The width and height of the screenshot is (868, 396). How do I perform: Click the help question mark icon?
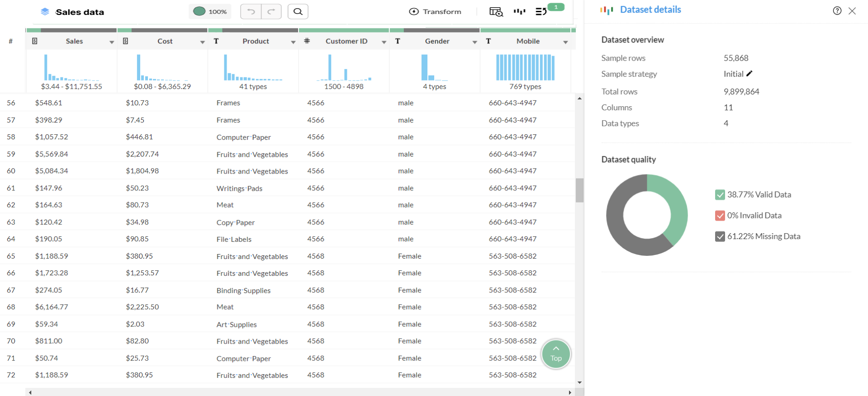837,11
